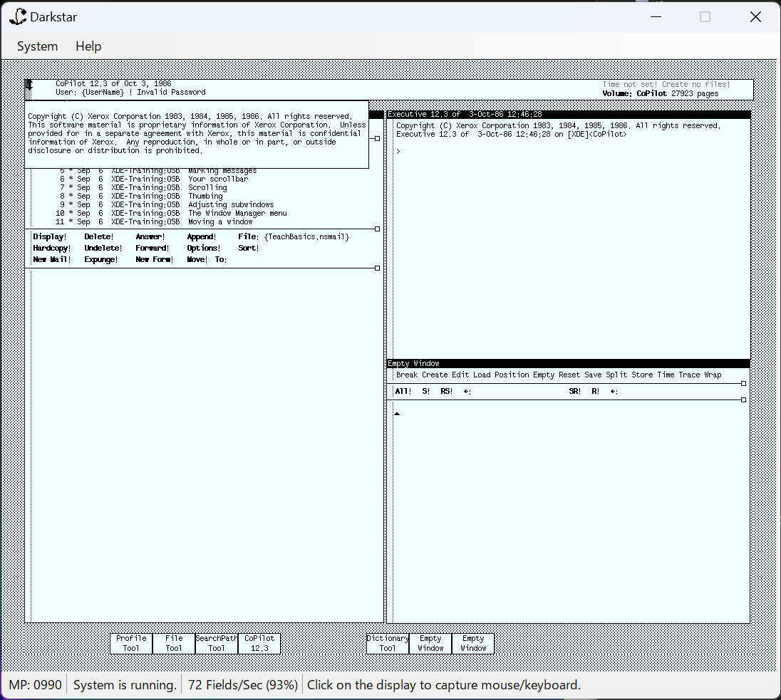The height and width of the screenshot is (700, 781).
Task: Click Store in Empty Window menu
Action: point(642,375)
